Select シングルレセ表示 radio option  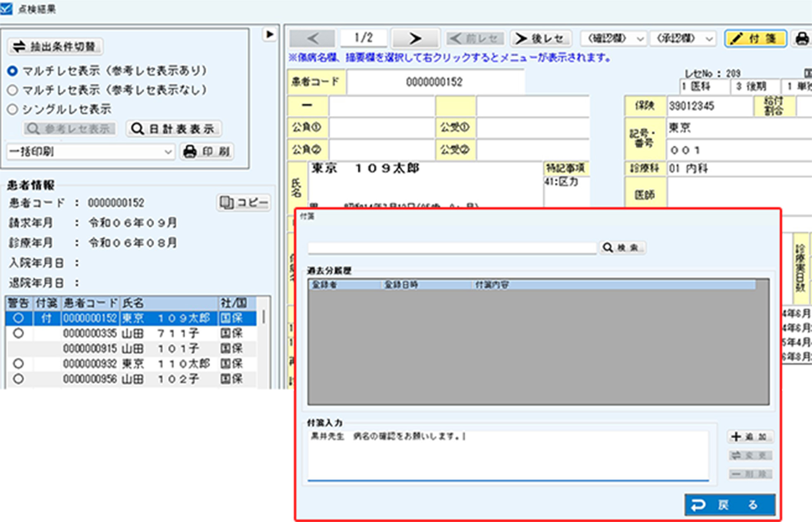[13, 109]
